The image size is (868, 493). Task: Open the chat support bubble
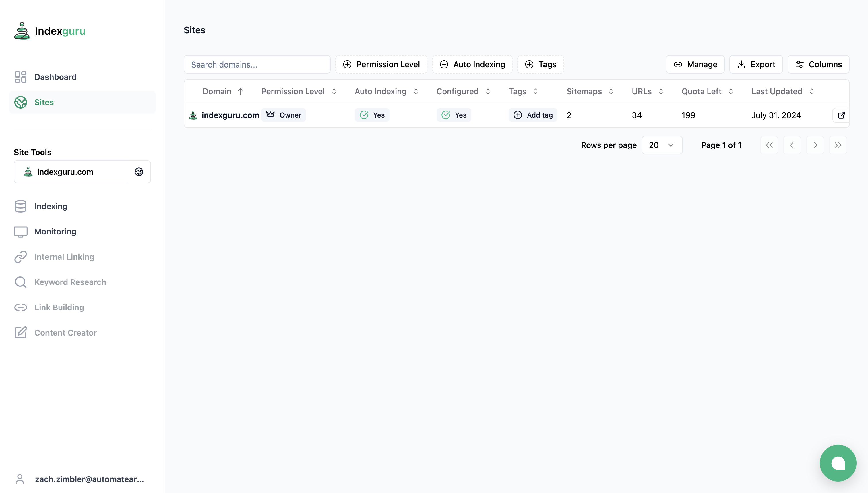point(838,463)
